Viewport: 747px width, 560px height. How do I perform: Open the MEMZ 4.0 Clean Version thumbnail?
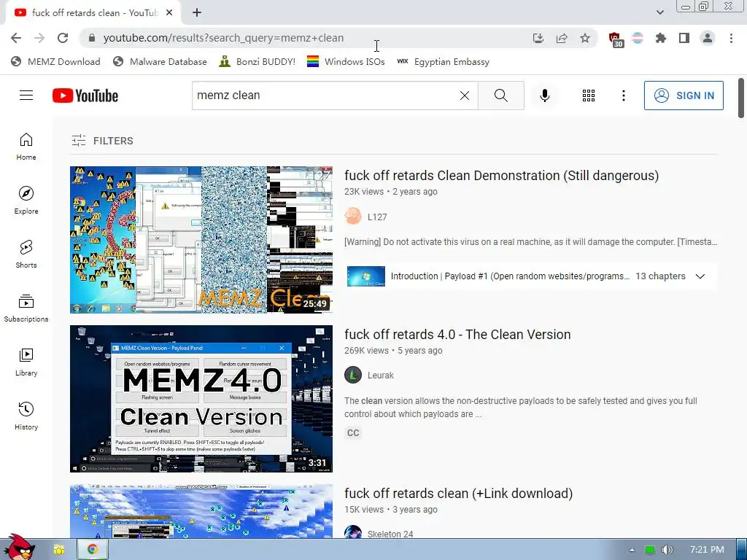coord(201,399)
